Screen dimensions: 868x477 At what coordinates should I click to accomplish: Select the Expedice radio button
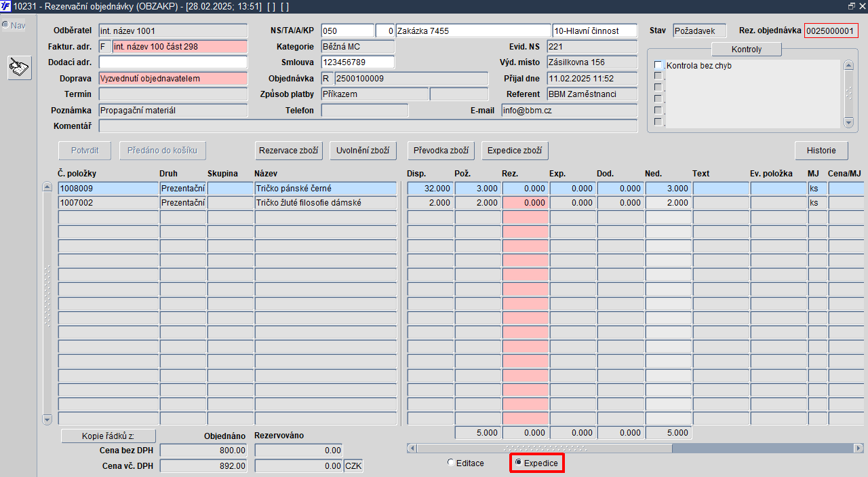(x=519, y=463)
